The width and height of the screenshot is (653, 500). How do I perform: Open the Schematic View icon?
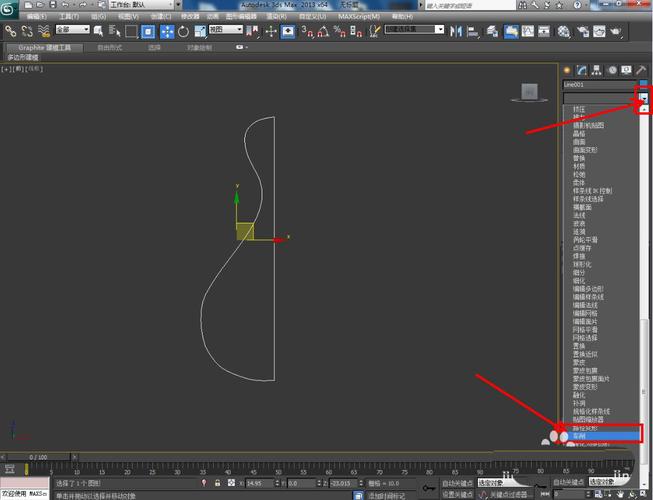click(544, 32)
